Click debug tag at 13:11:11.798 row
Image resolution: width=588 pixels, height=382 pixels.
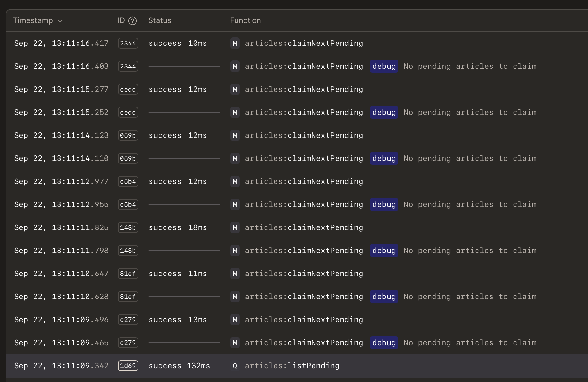[x=384, y=251]
